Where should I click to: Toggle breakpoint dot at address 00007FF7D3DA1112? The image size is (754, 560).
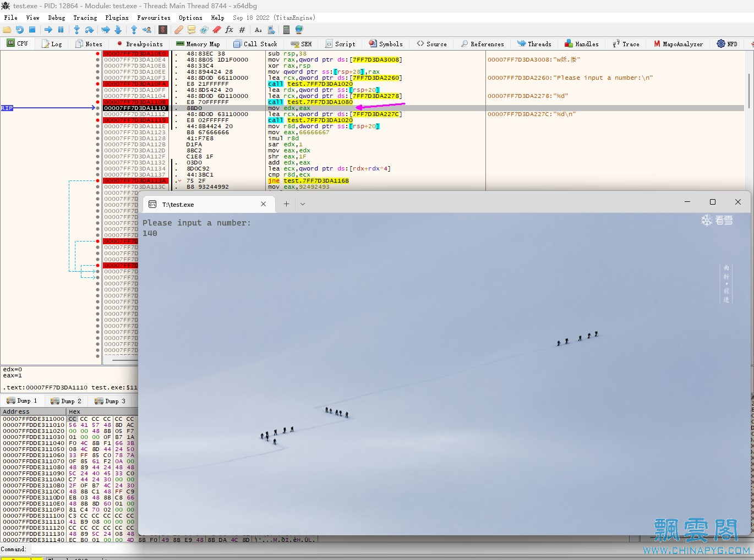98,114
